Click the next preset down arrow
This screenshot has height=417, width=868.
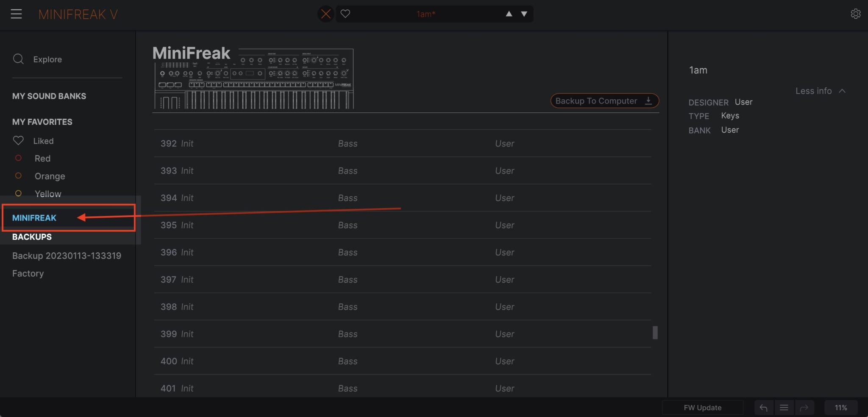pos(524,14)
